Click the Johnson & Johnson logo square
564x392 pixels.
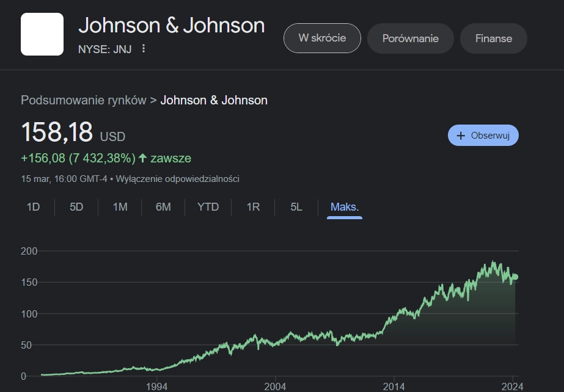pos(42,34)
